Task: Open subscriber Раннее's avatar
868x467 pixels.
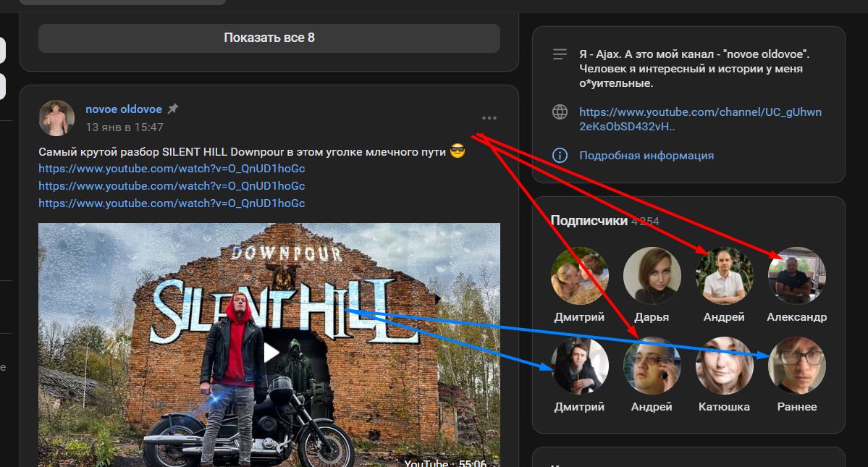Action: (796, 365)
